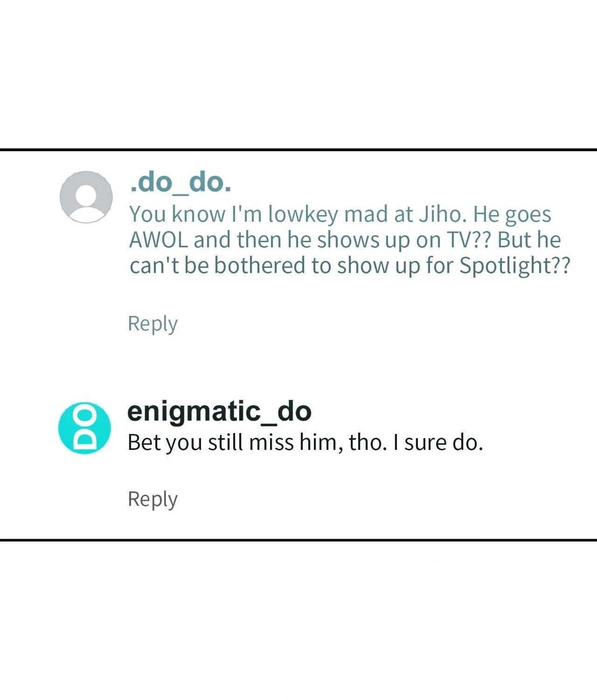Click the top black divider line
Viewport: 597px width, 700px height.
(298, 150)
